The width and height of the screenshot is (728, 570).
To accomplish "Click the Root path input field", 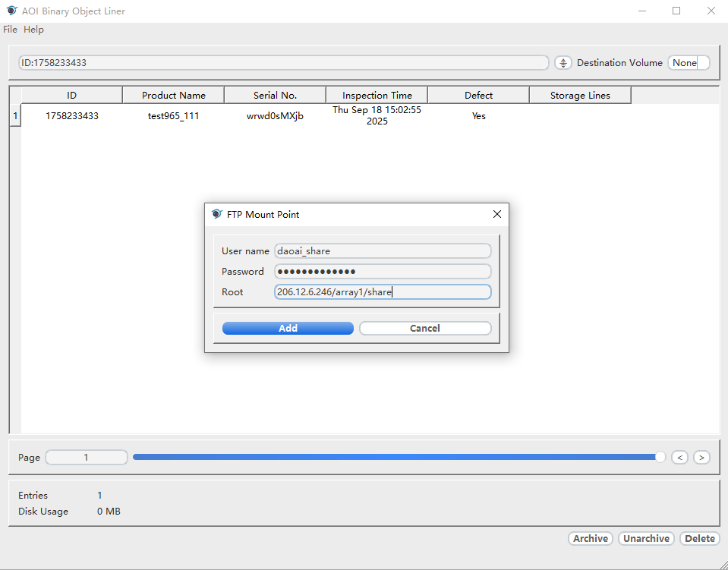I will point(383,292).
